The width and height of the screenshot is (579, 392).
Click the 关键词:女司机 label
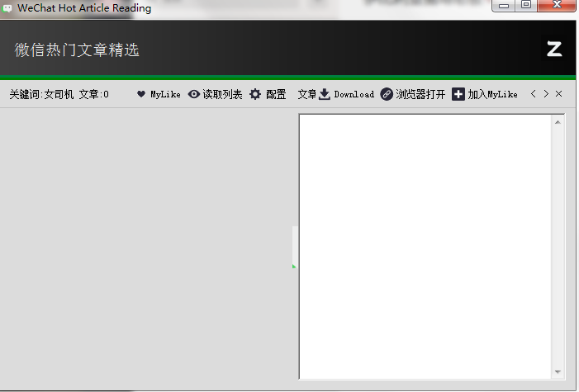point(41,95)
